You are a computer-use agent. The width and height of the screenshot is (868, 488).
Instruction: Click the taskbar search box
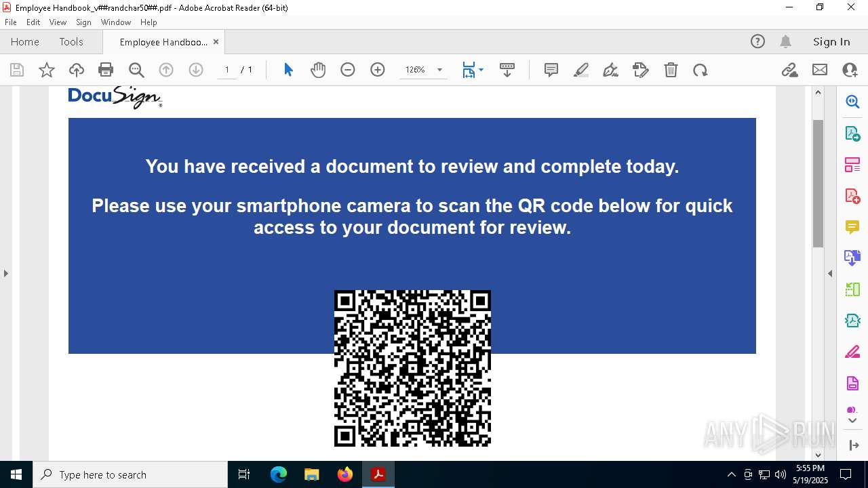coord(130,474)
